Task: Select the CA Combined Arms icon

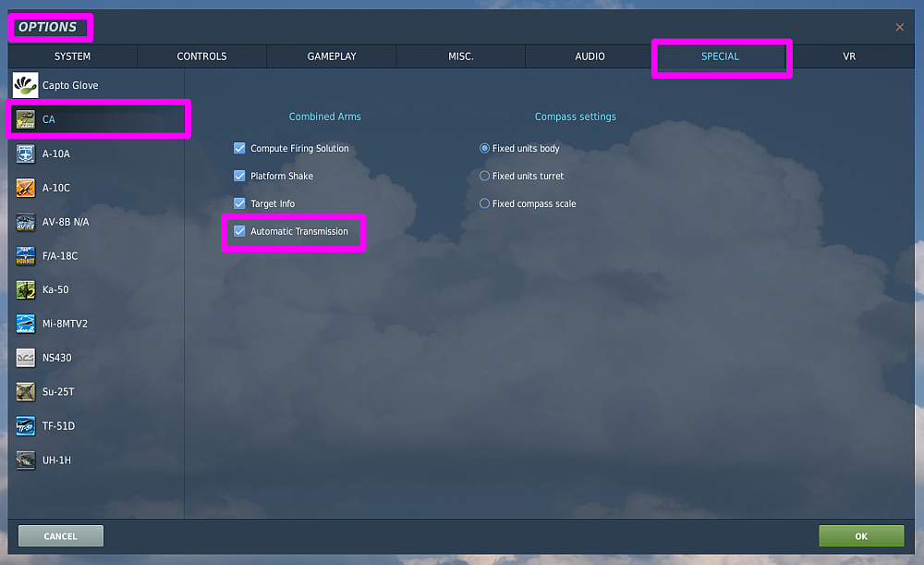Action: click(25, 119)
